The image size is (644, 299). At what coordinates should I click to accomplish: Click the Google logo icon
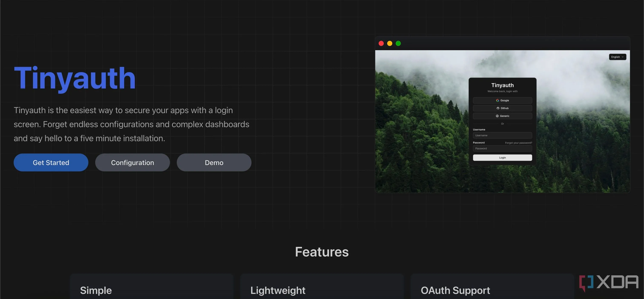pos(497,100)
